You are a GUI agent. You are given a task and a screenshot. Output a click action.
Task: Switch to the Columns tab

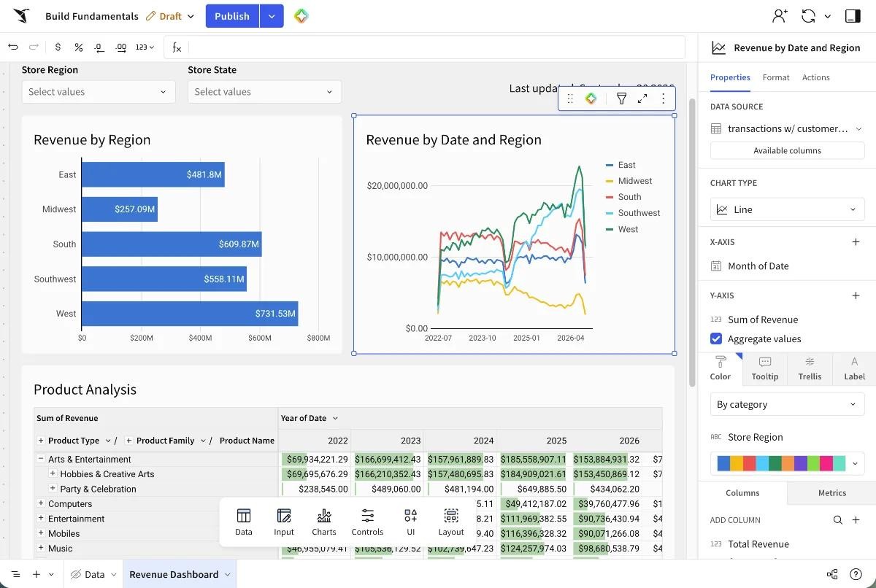tap(742, 493)
